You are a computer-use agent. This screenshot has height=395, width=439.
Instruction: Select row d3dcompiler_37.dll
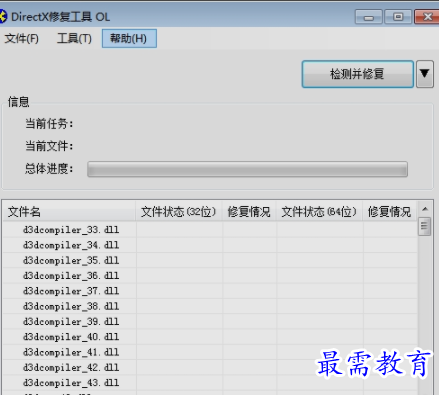(x=210, y=291)
